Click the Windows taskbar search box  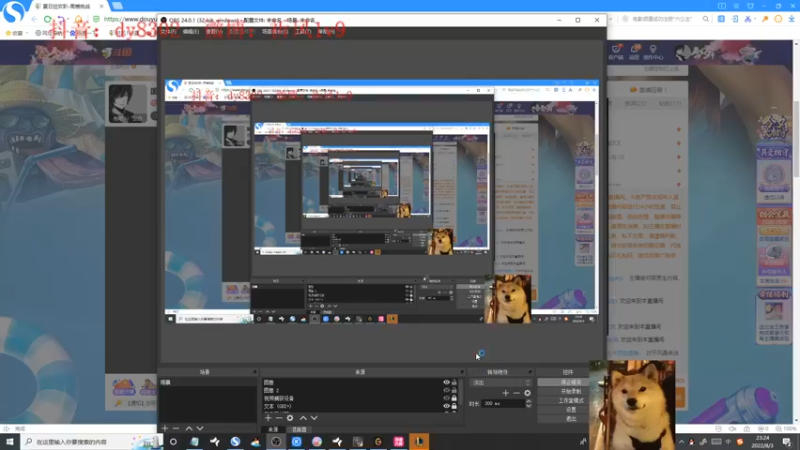click(92, 441)
